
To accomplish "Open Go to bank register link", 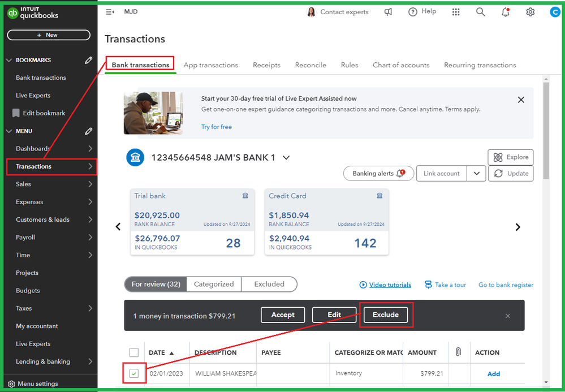I will [x=506, y=285].
